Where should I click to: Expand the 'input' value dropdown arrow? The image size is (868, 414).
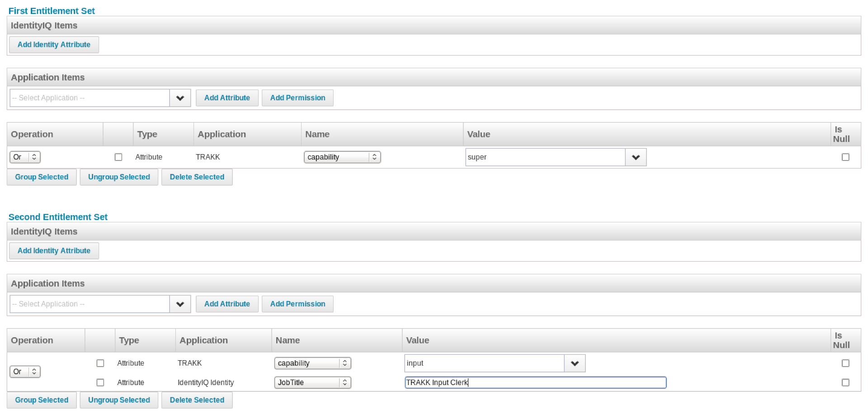575,363
